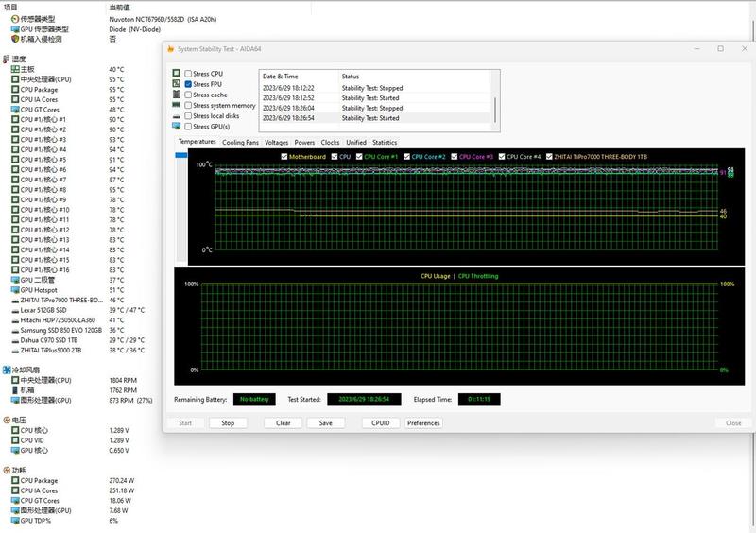Image resolution: width=756 pixels, height=533 pixels.
Task: Select log row 2023/6/29 18:12:22
Action: coord(375,88)
